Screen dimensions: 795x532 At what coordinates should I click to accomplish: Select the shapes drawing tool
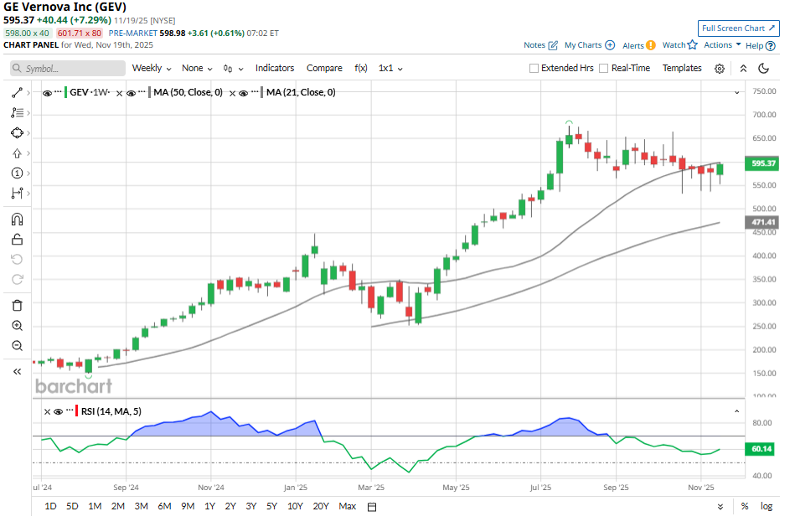pos(17,133)
